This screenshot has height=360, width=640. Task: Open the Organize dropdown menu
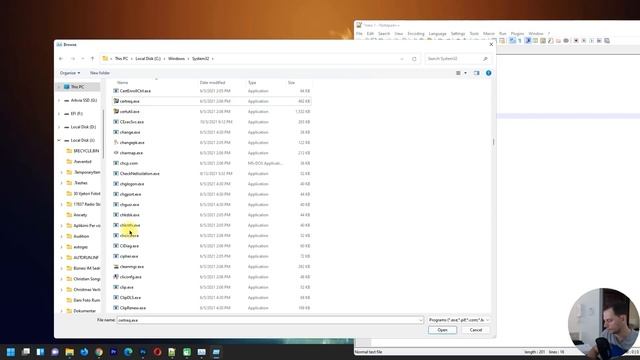pos(70,73)
